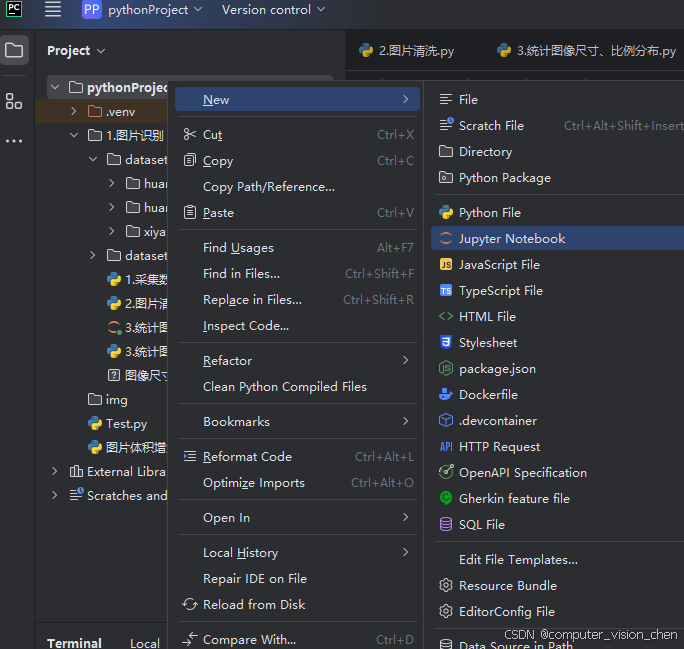The width and height of the screenshot is (684, 649).
Task: Open the Version control dropdown
Action: [274, 10]
